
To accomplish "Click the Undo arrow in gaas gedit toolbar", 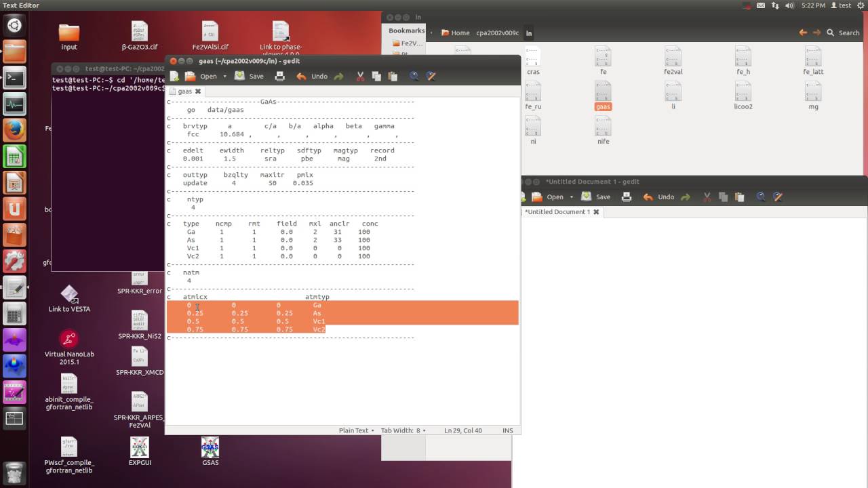I will coord(301,77).
